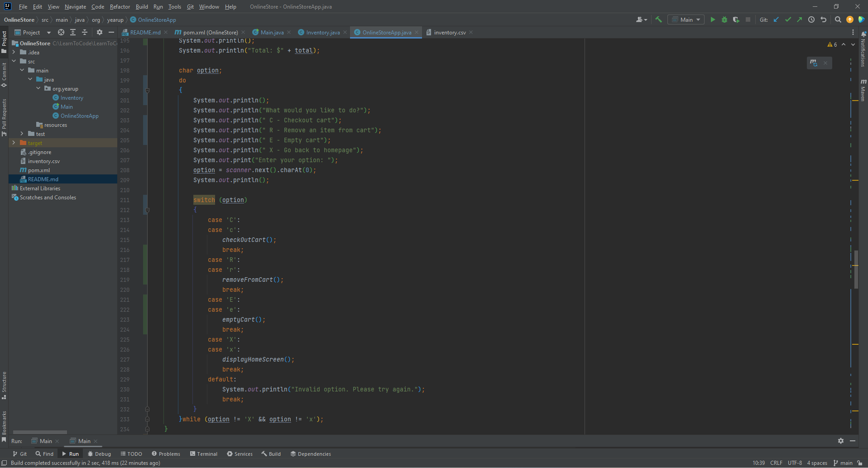Click the Project panel horizontal scrollbar
Viewport: 868px width, 468px height.
coord(40,432)
